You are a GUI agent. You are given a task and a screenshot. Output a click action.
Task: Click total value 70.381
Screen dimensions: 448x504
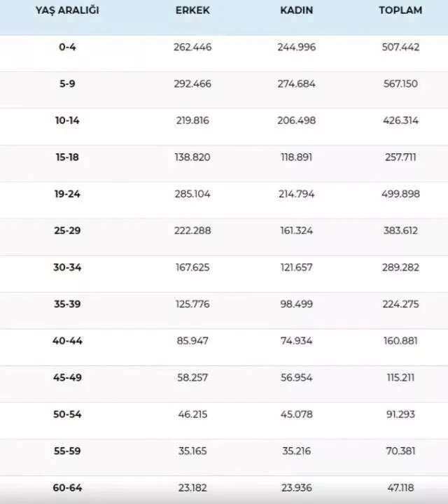pyautogui.click(x=400, y=451)
